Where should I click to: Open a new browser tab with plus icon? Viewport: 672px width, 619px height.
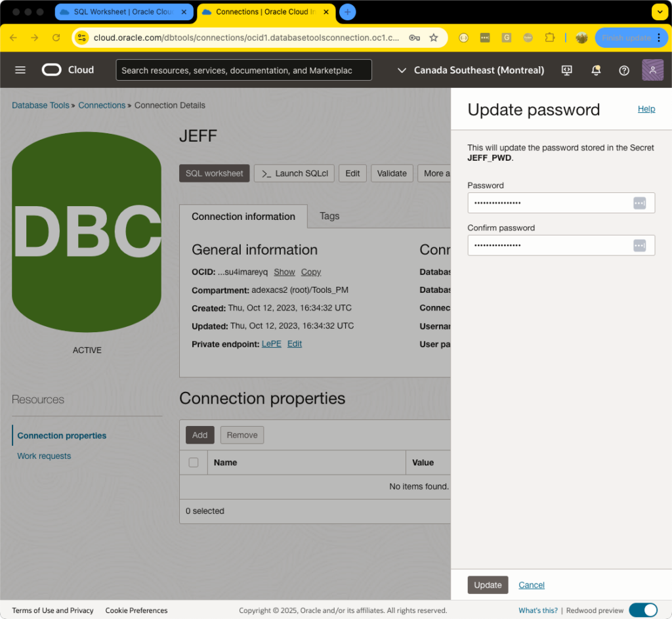348,12
